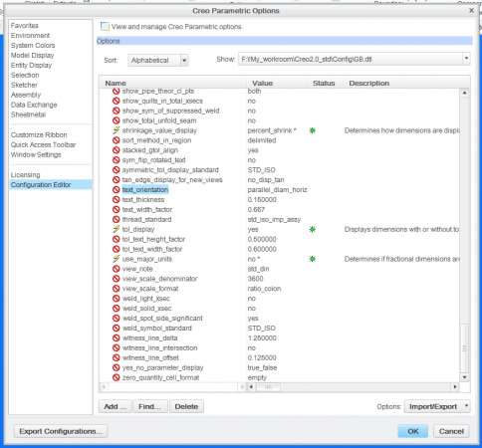Click the red icon next to thread_standard
This screenshot has width=482, height=448.
click(x=116, y=219)
